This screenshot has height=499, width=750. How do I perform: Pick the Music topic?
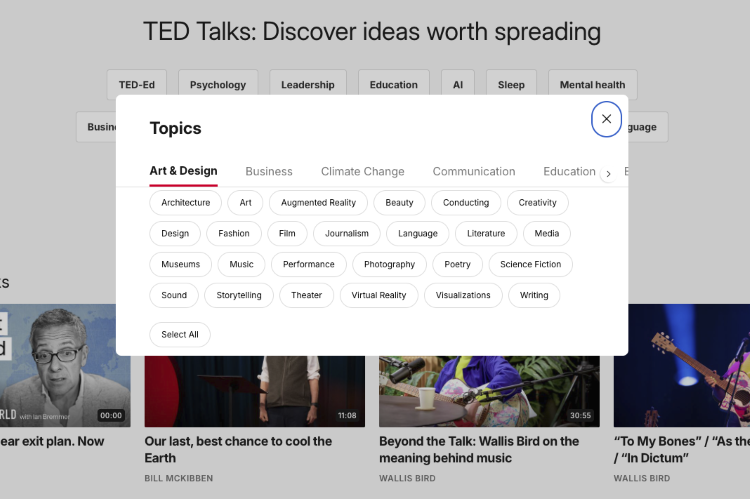(241, 265)
